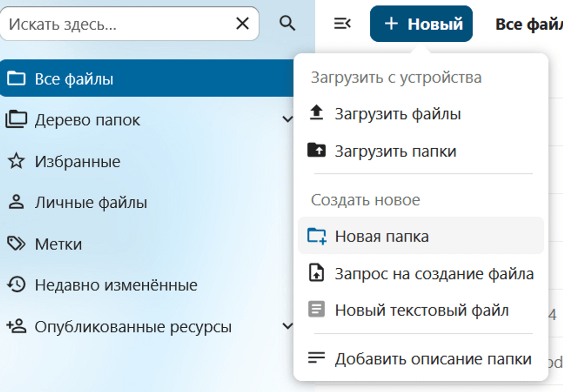The height and width of the screenshot is (392, 563).
Task: Open "Все файлы" in the sidebar
Action: click(74, 79)
